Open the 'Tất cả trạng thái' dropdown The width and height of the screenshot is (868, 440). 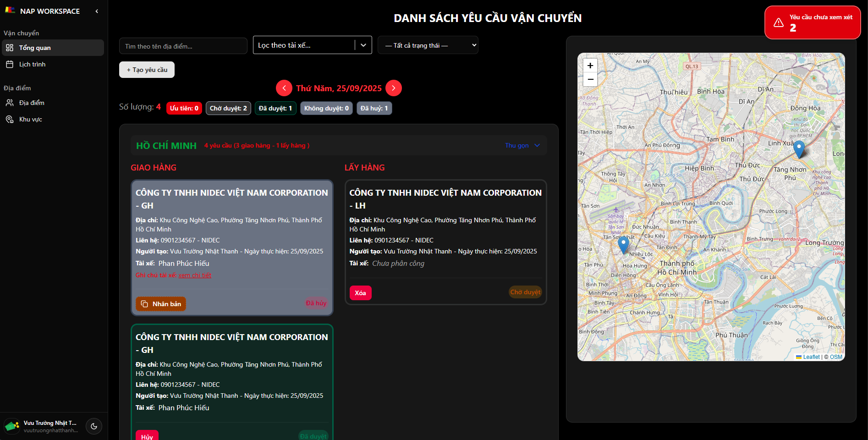(428, 45)
